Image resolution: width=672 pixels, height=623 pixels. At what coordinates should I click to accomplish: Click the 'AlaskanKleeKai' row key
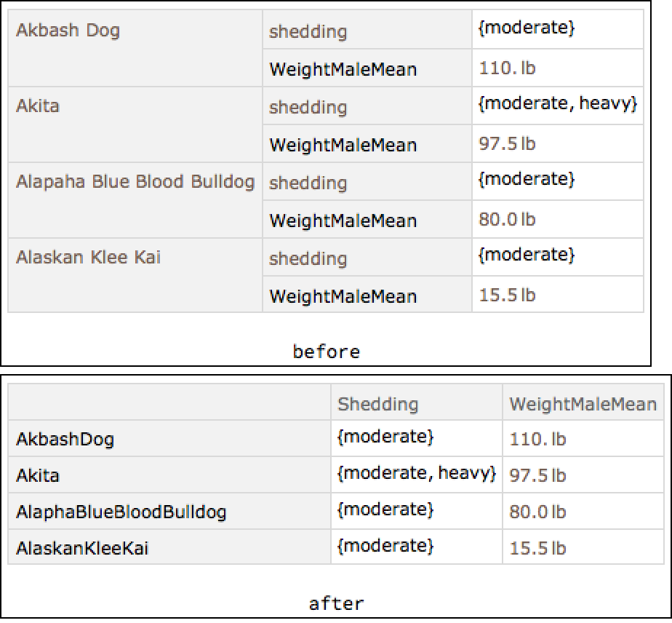pos(82,548)
